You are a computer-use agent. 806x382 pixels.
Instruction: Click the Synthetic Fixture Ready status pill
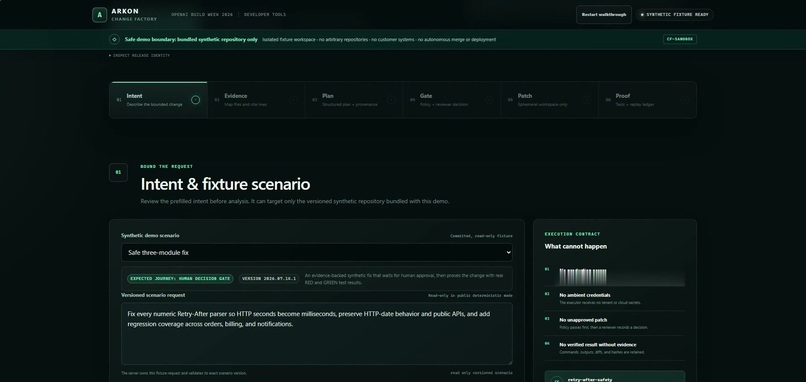[x=674, y=15]
